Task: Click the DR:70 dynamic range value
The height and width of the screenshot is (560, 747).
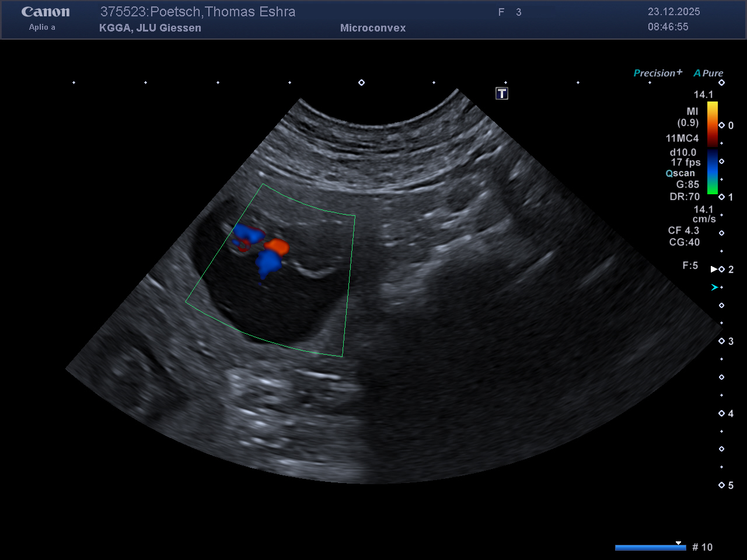Action: (685, 197)
